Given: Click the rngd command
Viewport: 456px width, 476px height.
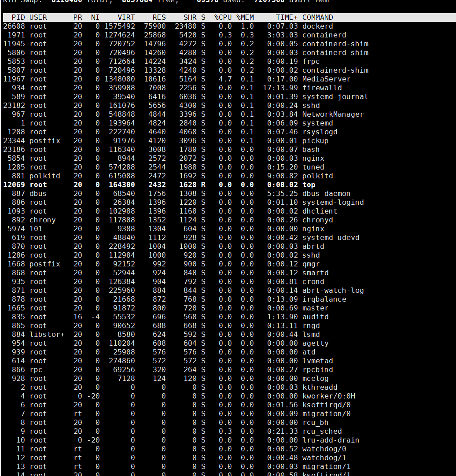Looking at the screenshot, I should coord(311,326).
